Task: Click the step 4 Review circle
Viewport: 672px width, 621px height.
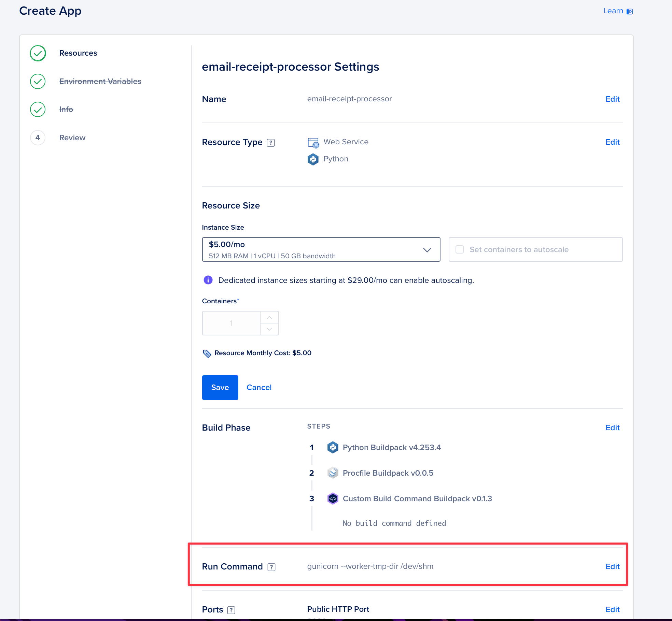Action: coord(38,138)
